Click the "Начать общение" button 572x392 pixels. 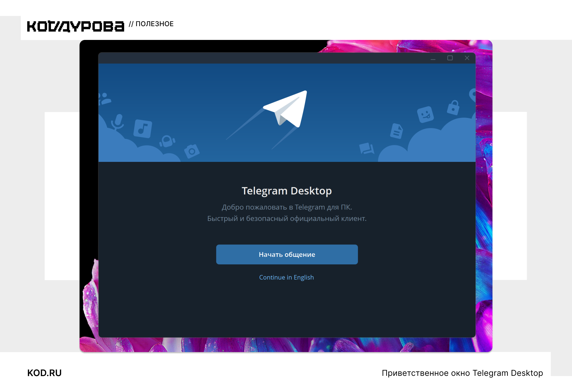point(287,254)
